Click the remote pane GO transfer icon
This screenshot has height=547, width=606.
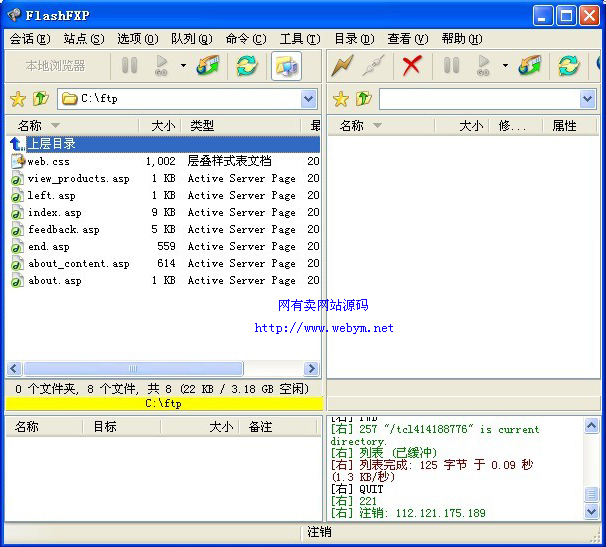tap(483, 65)
